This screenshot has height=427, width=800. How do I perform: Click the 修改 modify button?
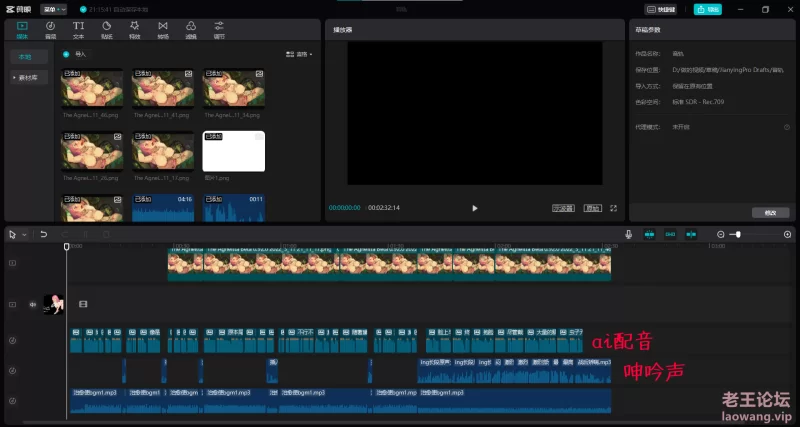(x=770, y=212)
